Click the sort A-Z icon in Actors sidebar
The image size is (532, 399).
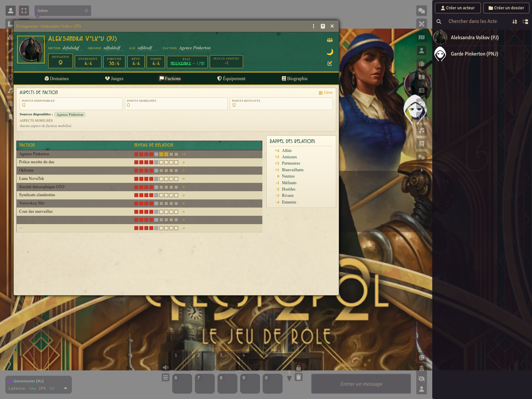tap(515, 22)
